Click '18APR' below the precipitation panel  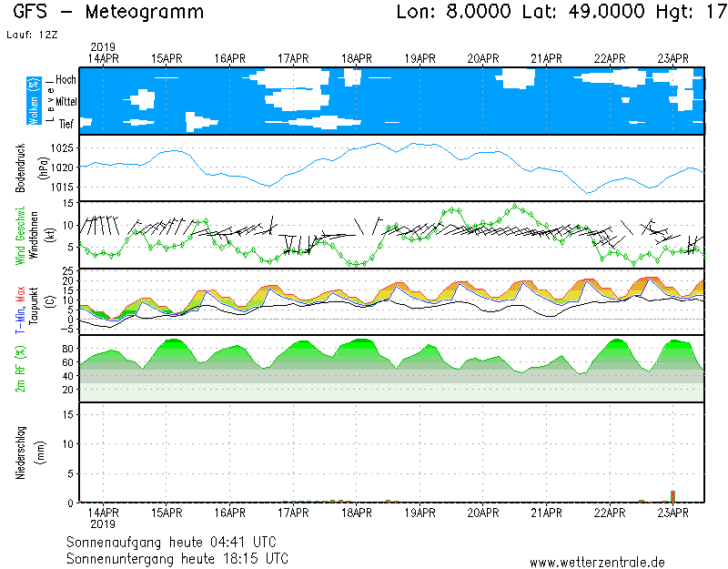(357, 513)
